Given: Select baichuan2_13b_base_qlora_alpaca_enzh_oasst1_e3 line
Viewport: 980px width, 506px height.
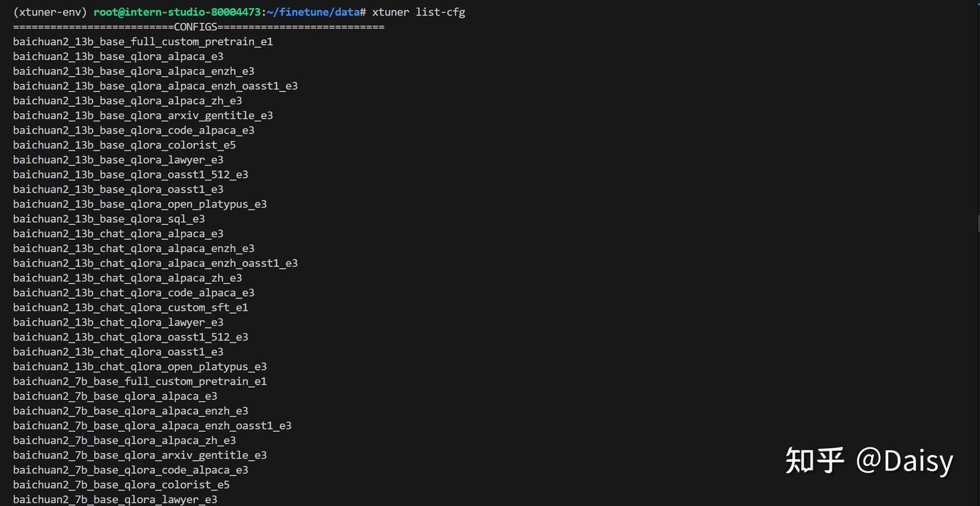Looking at the screenshot, I should point(155,86).
